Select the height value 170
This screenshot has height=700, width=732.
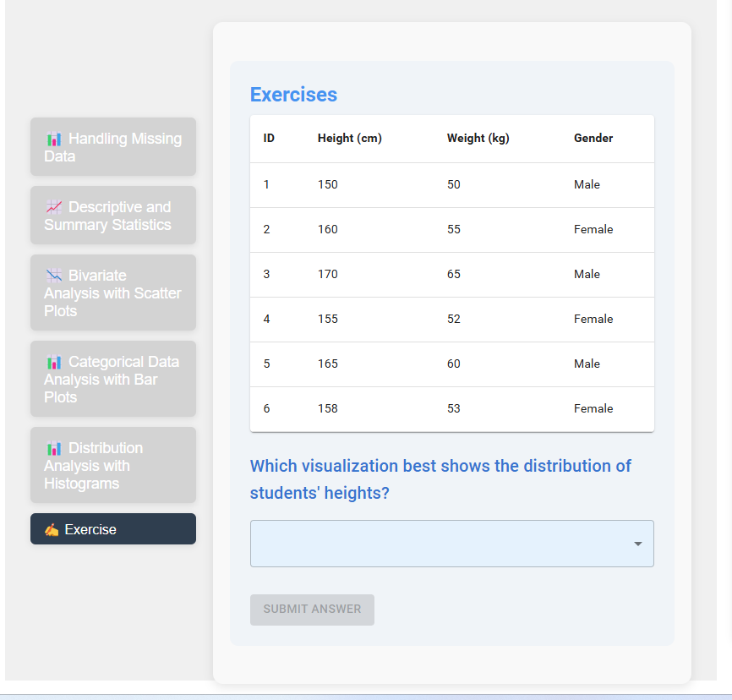328,274
